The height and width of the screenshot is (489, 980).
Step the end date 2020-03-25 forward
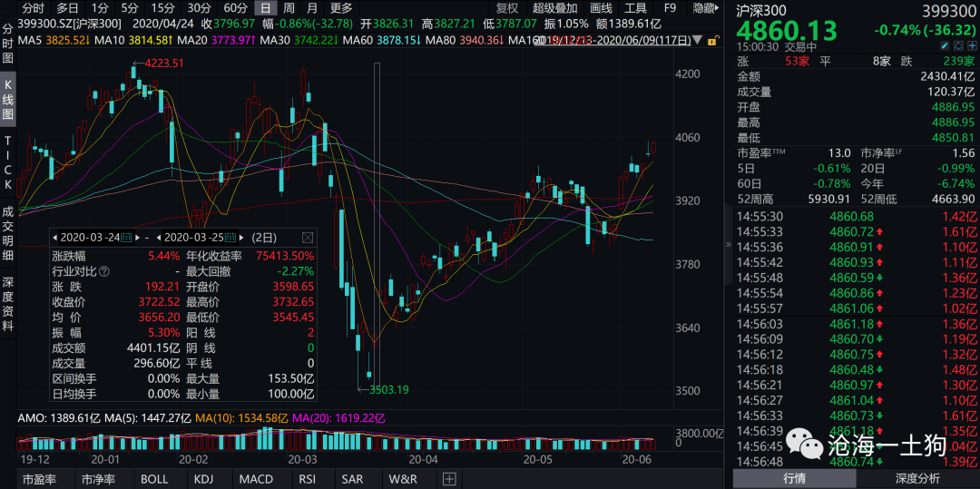[x=242, y=238]
